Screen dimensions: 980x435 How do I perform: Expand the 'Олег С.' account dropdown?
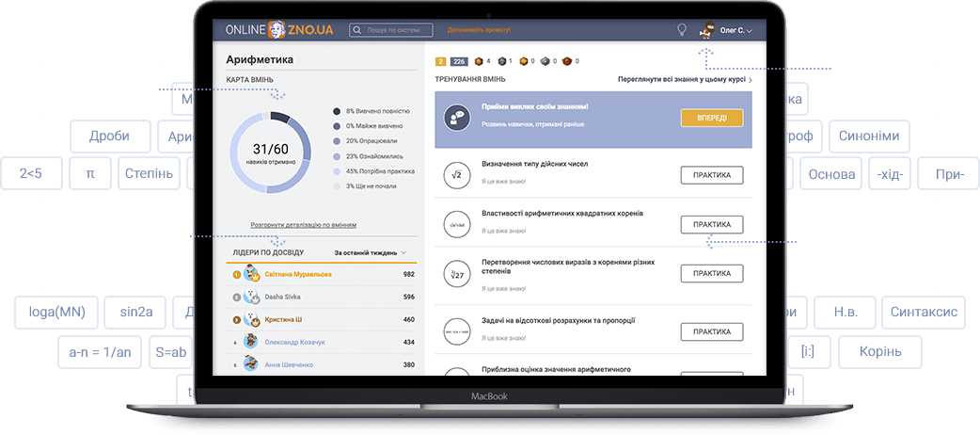click(x=735, y=30)
